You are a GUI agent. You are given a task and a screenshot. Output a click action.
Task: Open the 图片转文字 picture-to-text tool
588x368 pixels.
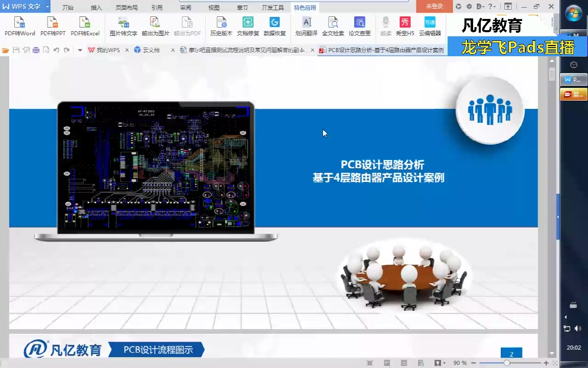click(x=122, y=26)
